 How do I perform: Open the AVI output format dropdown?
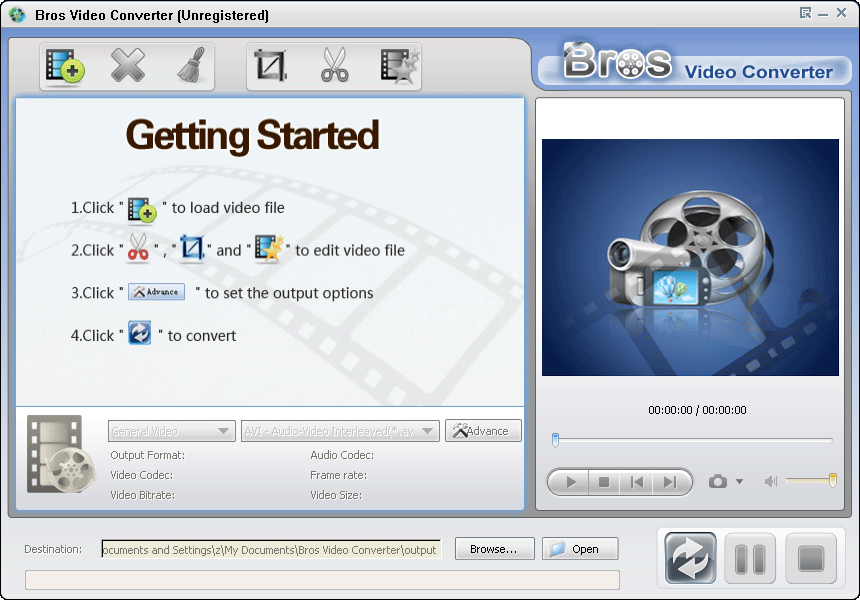click(x=340, y=431)
